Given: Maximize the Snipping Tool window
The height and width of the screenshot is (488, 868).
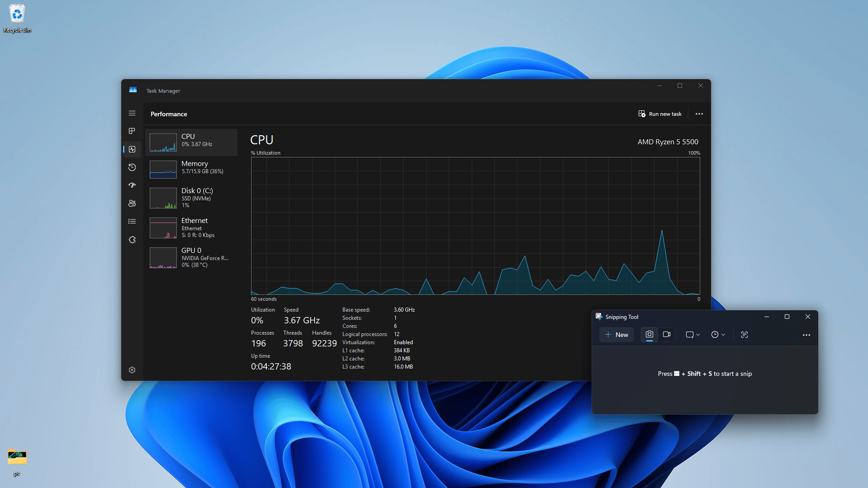Looking at the screenshot, I should click(x=787, y=317).
